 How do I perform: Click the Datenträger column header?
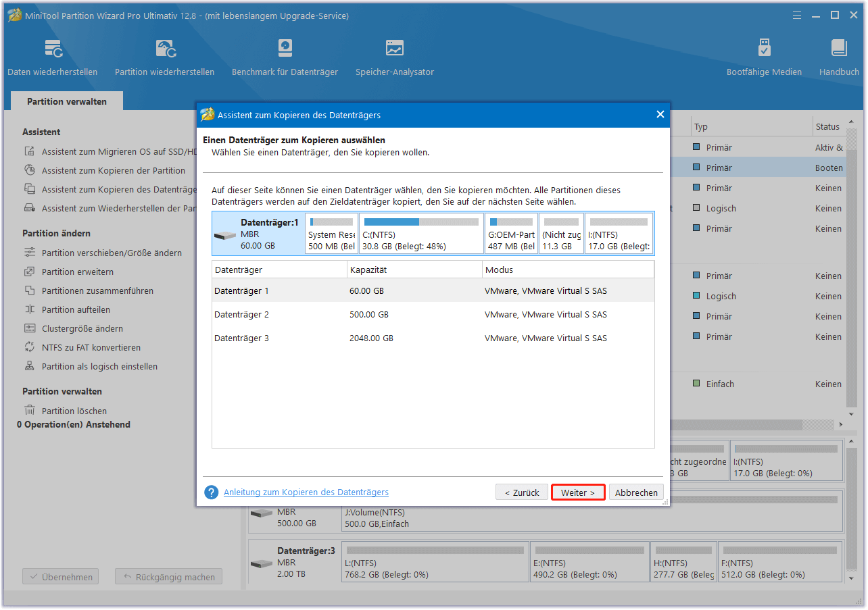pyautogui.click(x=279, y=270)
